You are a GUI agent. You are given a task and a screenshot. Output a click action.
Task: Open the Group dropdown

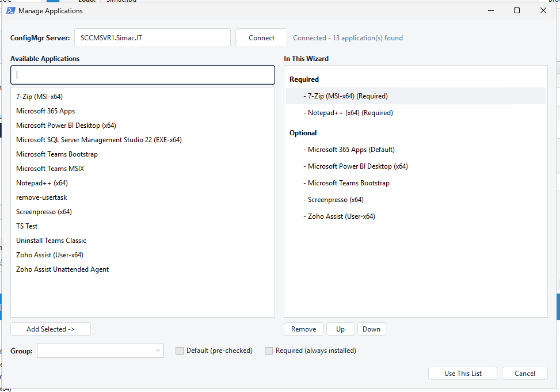100,351
